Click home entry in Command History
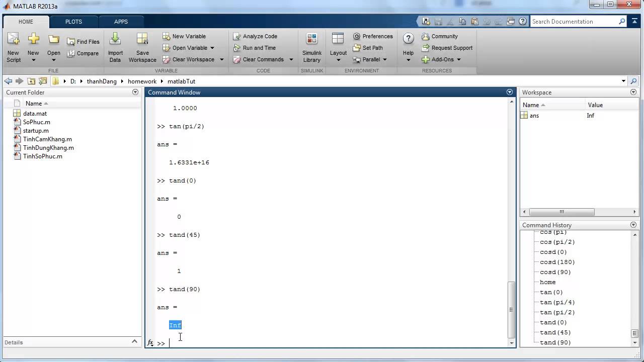 [548, 282]
